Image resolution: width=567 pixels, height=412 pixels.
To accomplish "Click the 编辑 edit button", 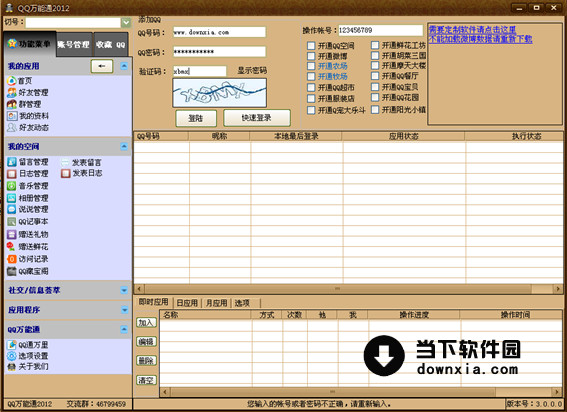I will pos(146,341).
